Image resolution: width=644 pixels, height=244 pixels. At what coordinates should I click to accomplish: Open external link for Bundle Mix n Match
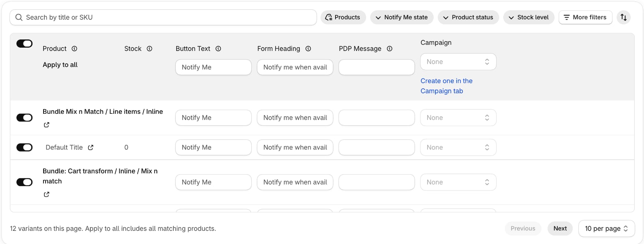pyautogui.click(x=46, y=125)
